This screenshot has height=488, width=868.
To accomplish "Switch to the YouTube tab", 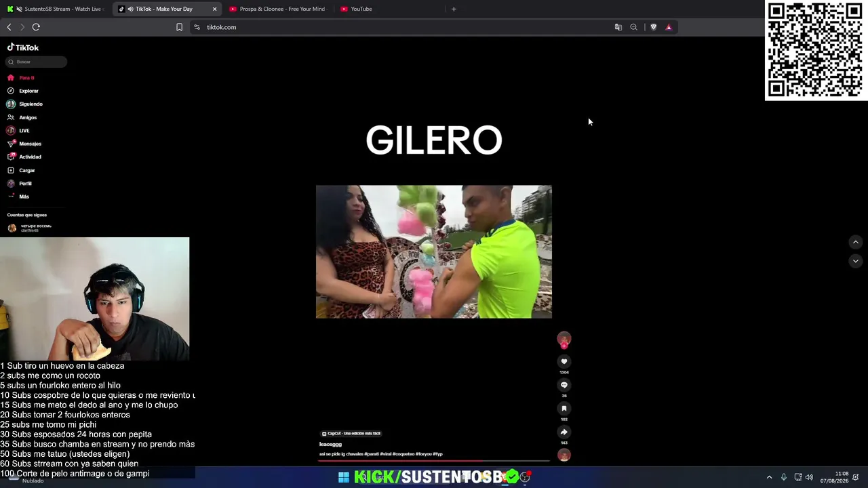I will [388, 9].
